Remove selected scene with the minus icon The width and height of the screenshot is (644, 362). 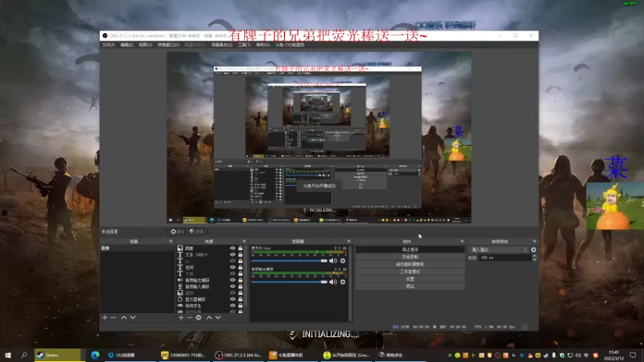point(114,317)
